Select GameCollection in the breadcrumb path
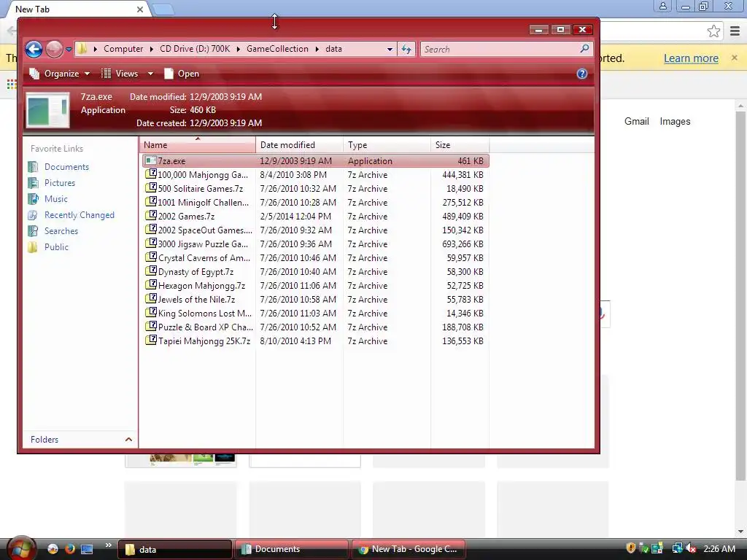The width and height of the screenshot is (747, 560). click(x=277, y=49)
